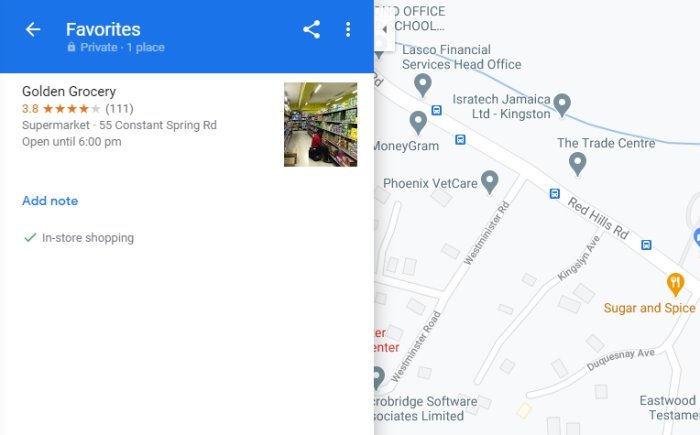Screen dimensions: 700x435
Task: Click Lasco Financial Services pin
Action: coord(422,84)
